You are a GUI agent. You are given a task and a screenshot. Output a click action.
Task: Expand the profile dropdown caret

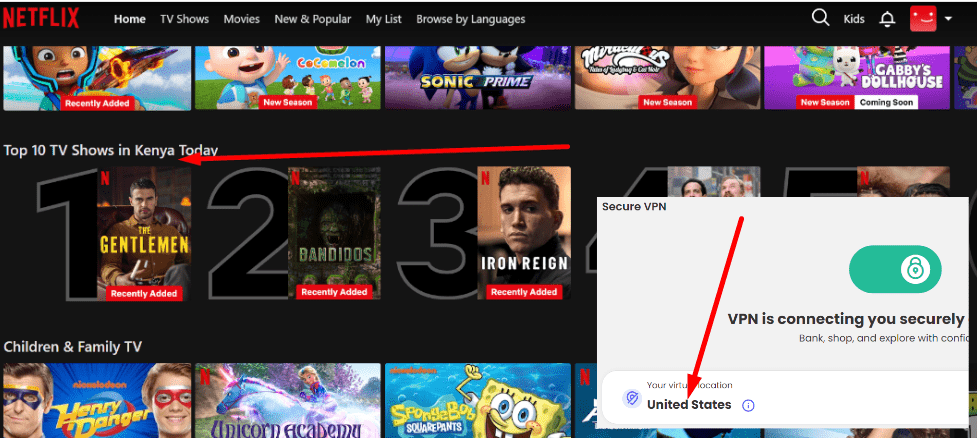click(948, 19)
